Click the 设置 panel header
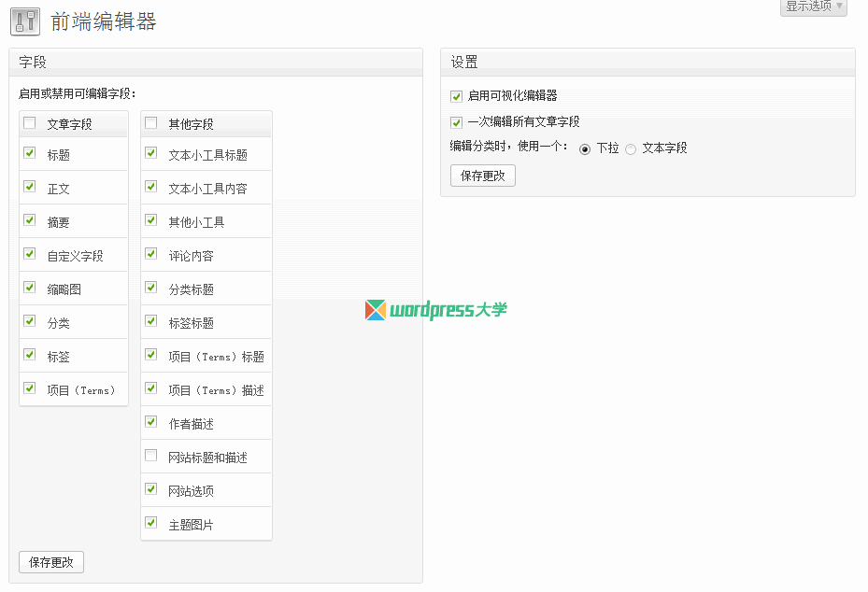868x592 pixels. (x=647, y=62)
